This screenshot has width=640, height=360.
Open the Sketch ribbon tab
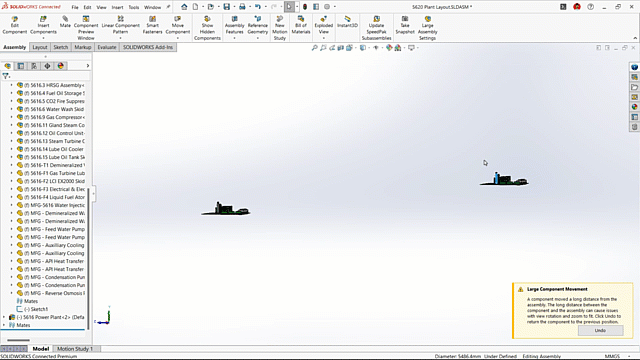pyautogui.click(x=60, y=47)
